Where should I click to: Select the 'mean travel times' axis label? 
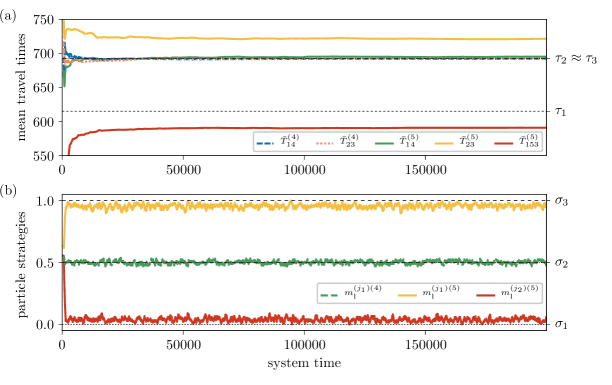click(x=21, y=87)
